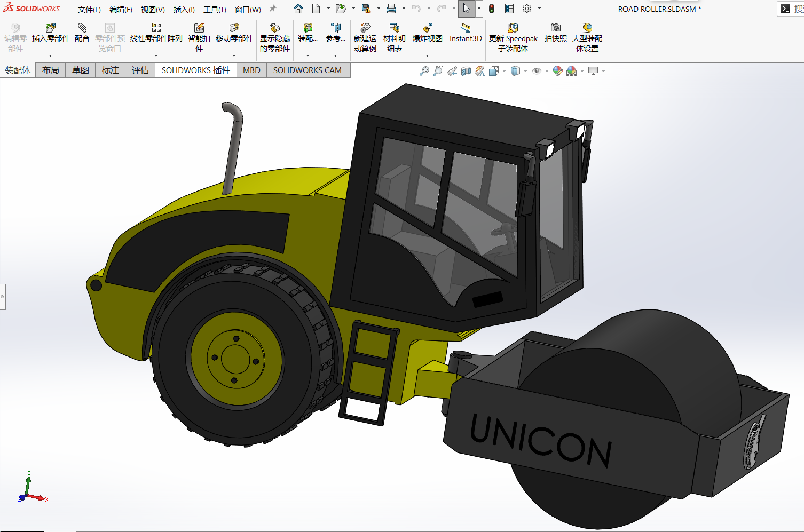Click 线性零部件阵列 Linear Component Pattern
The width and height of the screenshot is (804, 532).
[156, 33]
